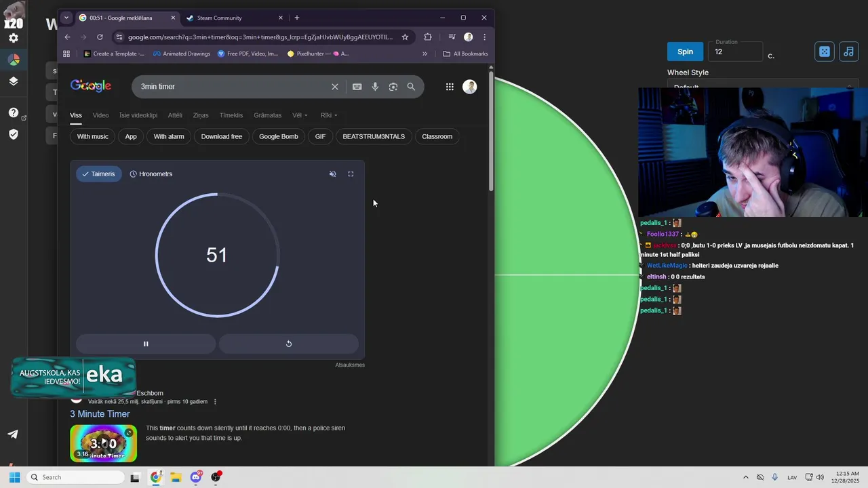Viewport: 868px width, 488px height.
Task: Pause the running Google timer
Action: [146, 344]
